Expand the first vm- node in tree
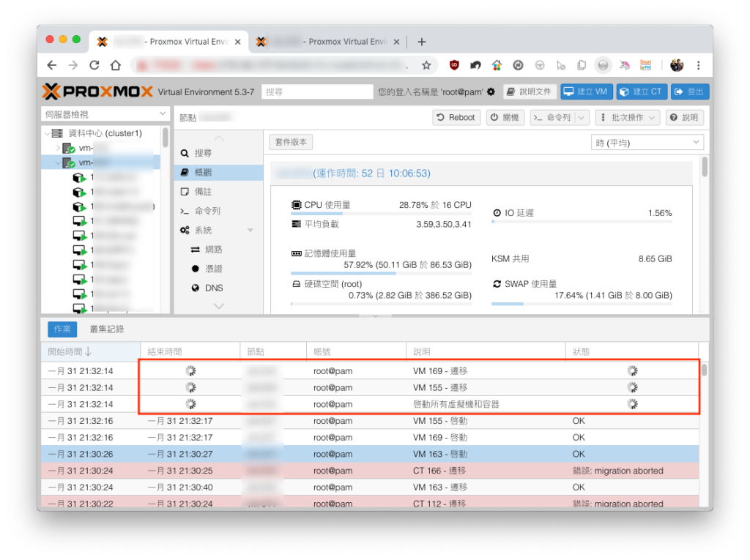The width and height of the screenshot is (750, 560). click(x=58, y=149)
